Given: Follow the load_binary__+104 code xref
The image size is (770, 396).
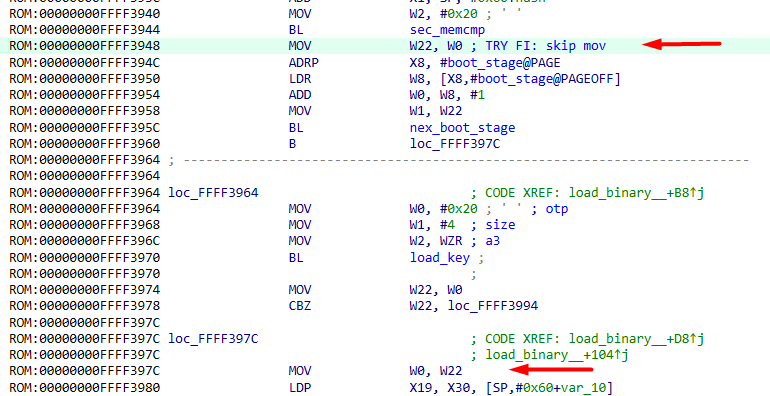Looking at the screenshot, I should click(x=557, y=355).
